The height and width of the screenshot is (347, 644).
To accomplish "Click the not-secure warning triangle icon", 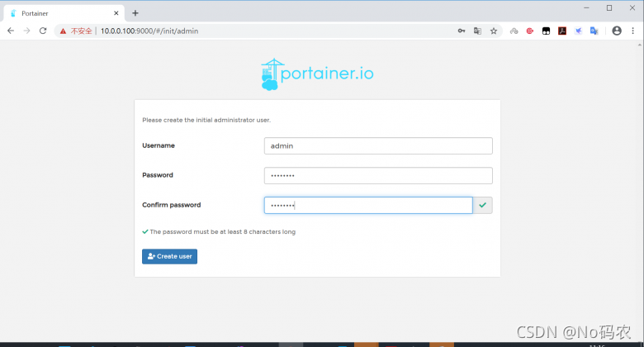I will (63, 31).
